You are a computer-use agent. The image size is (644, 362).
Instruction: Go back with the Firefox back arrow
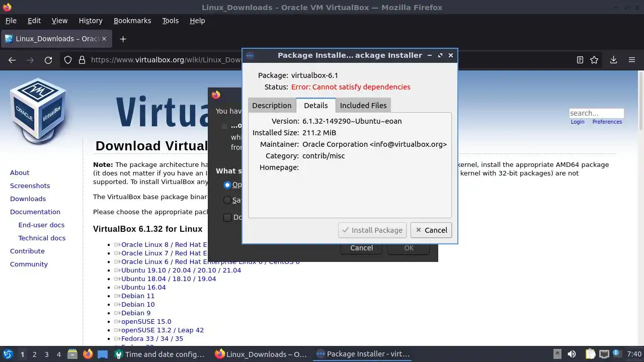(12, 60)
